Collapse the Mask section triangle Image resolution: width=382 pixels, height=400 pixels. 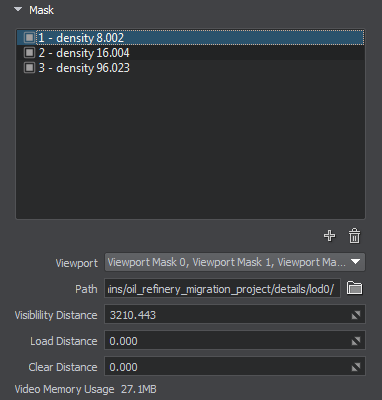18,10
